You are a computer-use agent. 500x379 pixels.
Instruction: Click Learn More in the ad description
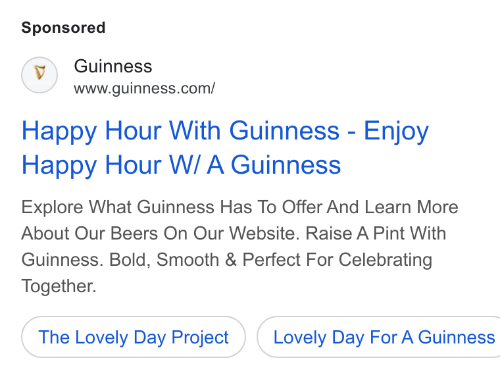[x=411, y=207]
